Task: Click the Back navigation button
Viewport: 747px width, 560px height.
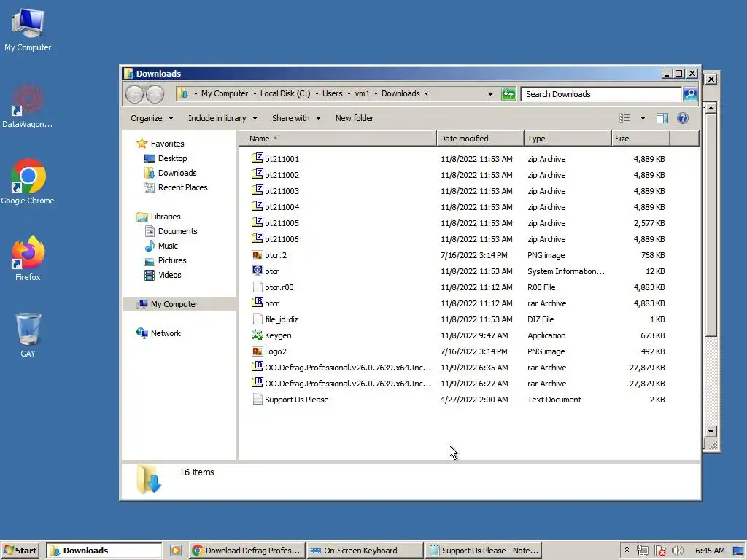Action: pos(135,94)
